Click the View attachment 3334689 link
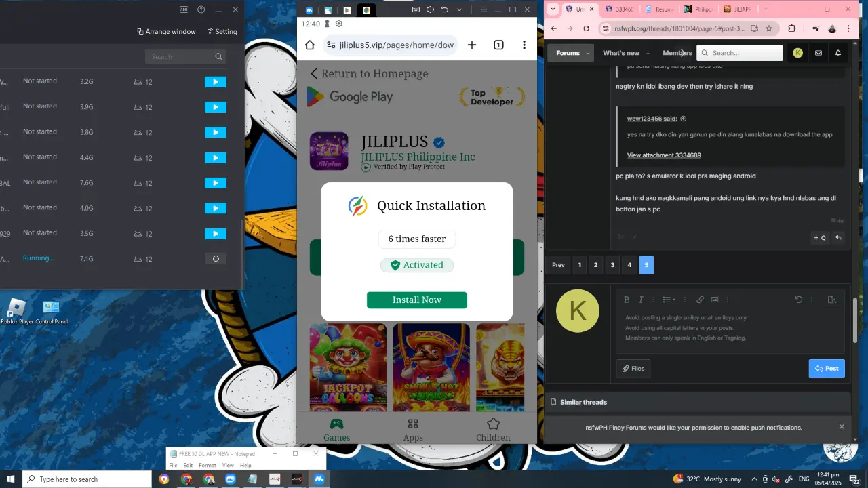 point(664,155)
